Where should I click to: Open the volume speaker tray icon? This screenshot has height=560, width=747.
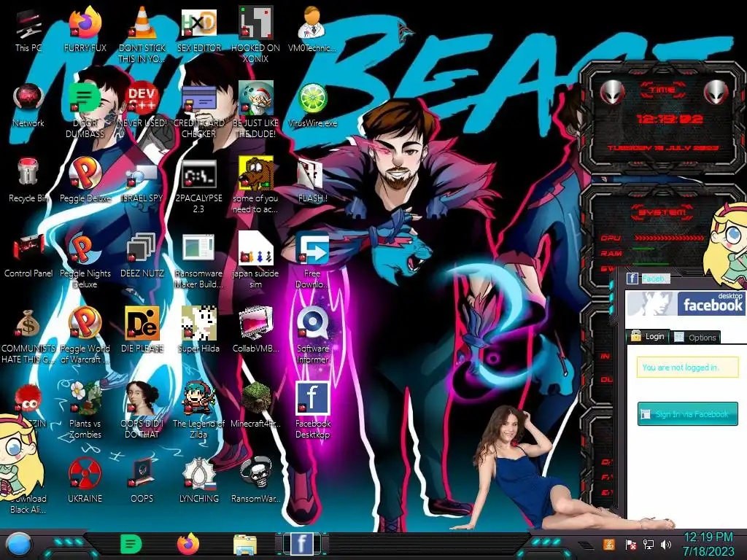pyautogui.click(x=666, y=544)
